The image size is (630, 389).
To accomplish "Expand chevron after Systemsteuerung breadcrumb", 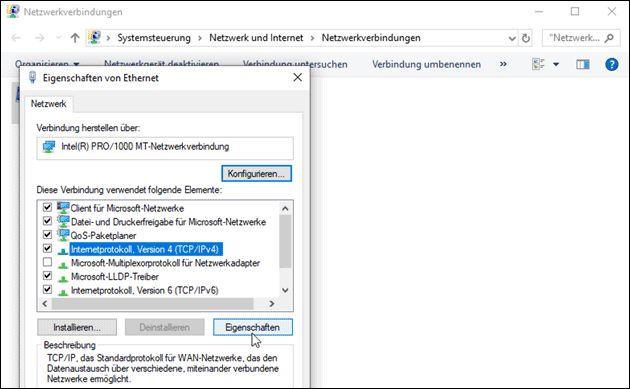I will (200, 38).
